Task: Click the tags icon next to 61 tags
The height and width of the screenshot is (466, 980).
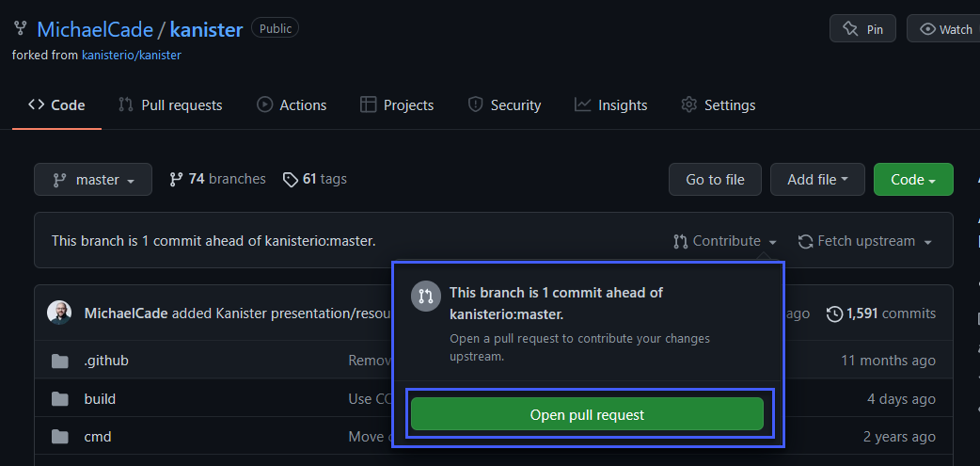Action: 291,179
